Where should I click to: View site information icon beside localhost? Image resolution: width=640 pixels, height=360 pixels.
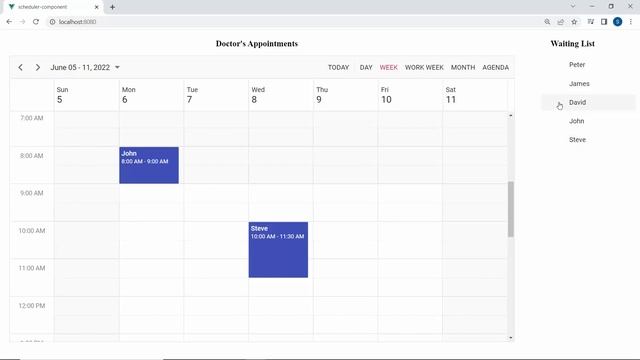[52, 22]
